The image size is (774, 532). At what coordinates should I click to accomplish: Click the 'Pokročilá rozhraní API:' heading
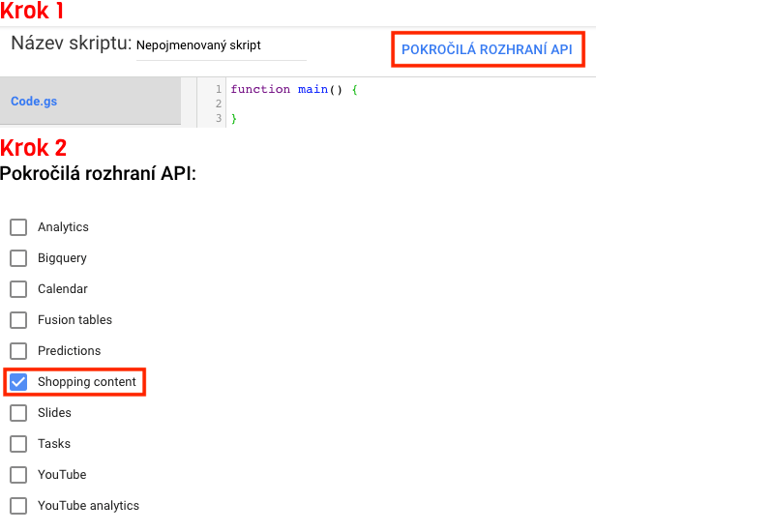tap(99, 174)
